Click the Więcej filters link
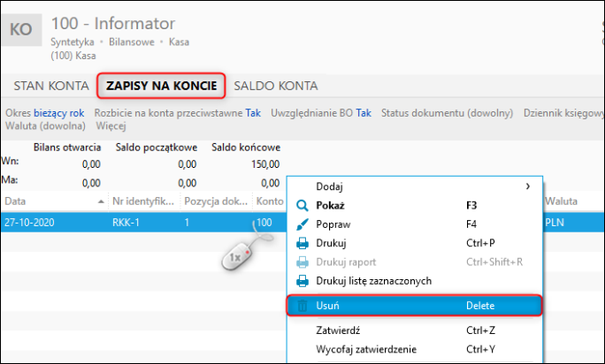605x364 pixels. [111, 125]
